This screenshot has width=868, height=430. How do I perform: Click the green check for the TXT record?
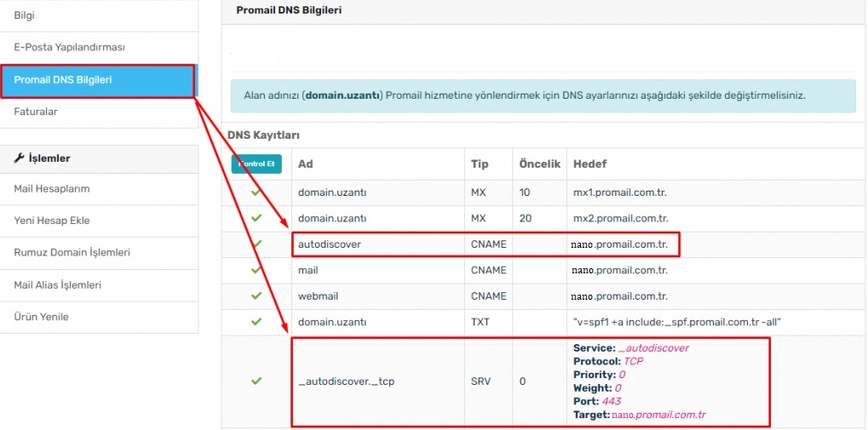256,322
